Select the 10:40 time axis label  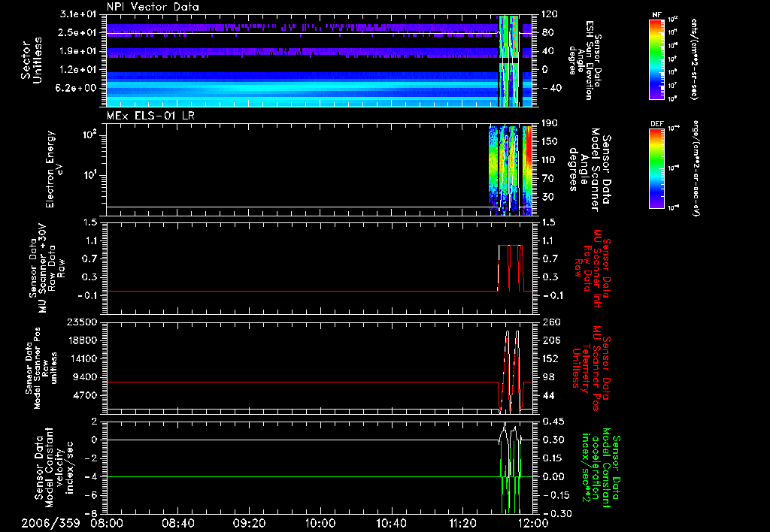click(x=391, y=523)
